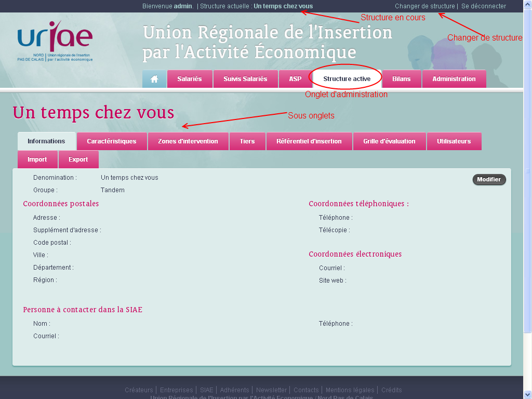Open the Tiers sub-tab

pos(247,141)
